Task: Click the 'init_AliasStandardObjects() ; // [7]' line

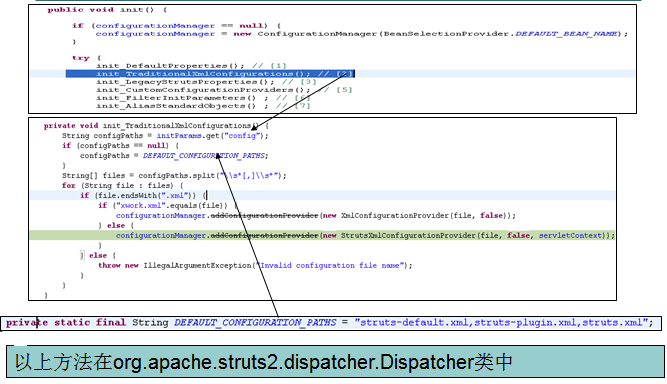Action: coord(203,106)
